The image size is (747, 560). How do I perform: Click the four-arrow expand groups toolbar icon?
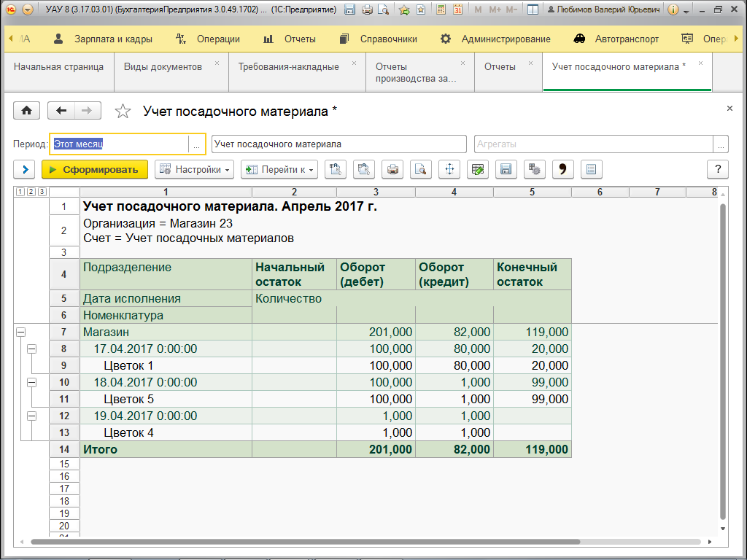449,169
